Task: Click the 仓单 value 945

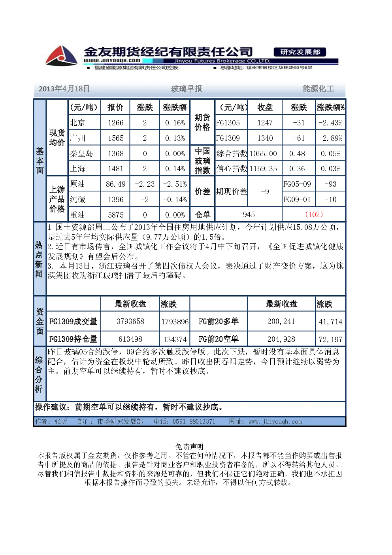Action: click(249, 214)
